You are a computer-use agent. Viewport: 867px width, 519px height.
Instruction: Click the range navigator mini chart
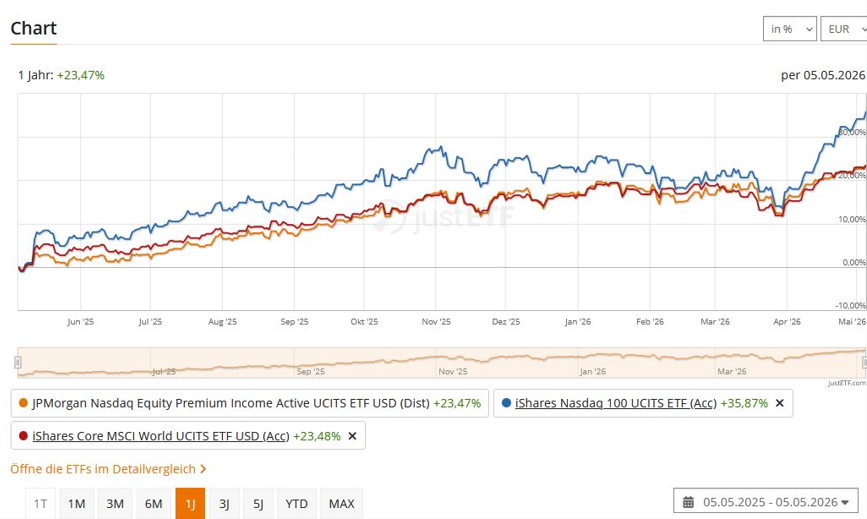[x=441, y=363]
